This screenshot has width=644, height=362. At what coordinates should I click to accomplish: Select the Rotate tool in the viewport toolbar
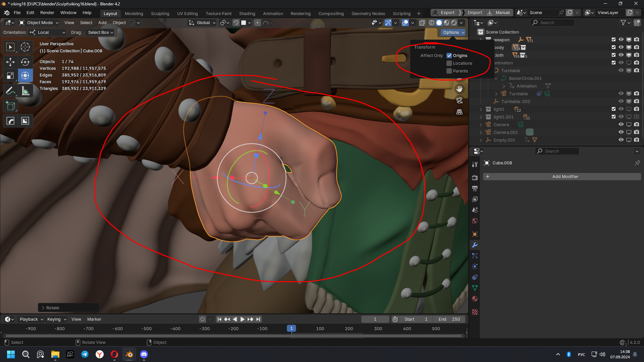tap(25, 62)
